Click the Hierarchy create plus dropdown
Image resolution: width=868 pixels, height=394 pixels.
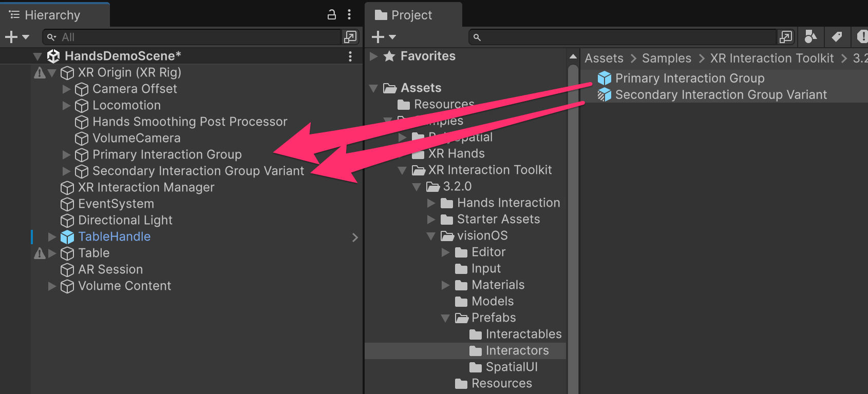16,37
